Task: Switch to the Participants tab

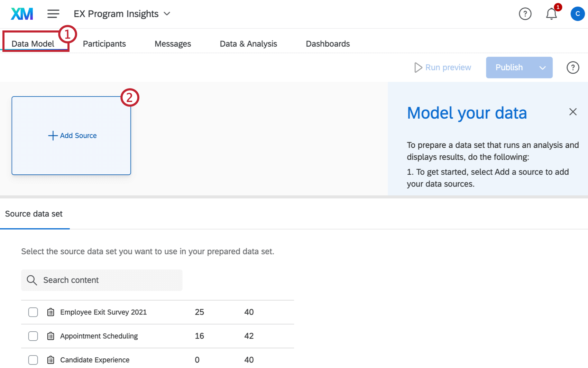Action: [x=104, y=44]
